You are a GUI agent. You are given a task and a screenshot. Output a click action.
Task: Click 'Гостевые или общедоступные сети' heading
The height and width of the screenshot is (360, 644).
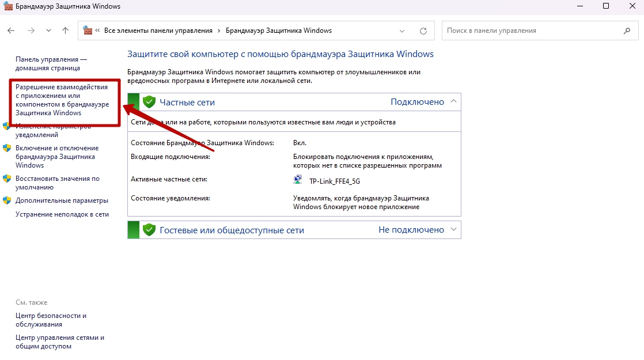tap(232, 230)
